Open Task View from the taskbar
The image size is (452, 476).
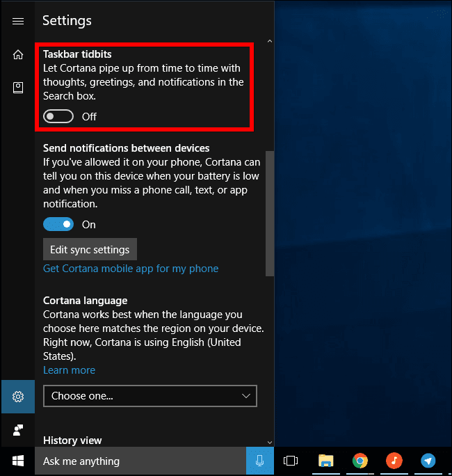[x=291, y=461]
